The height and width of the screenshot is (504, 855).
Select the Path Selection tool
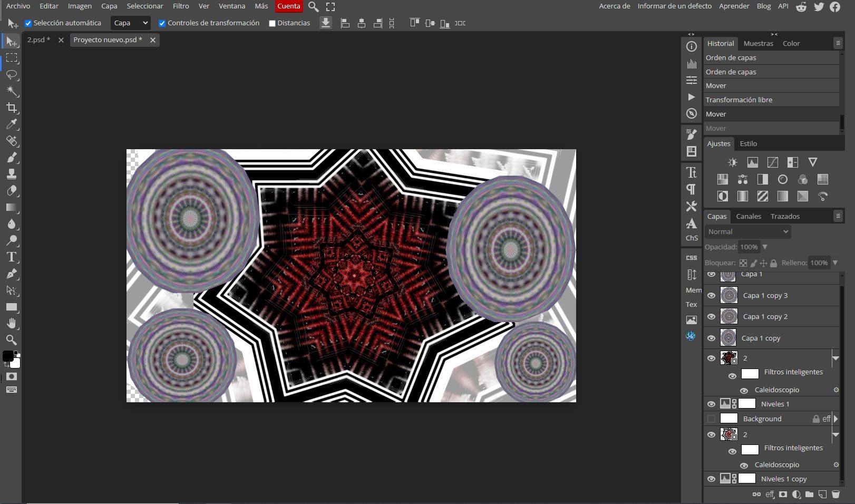point(12,290)
